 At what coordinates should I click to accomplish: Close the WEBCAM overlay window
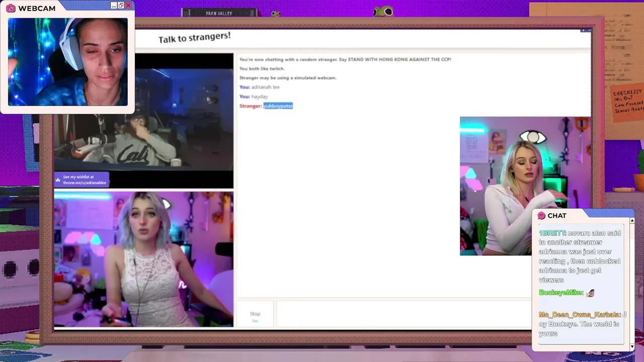pos(128,5)
